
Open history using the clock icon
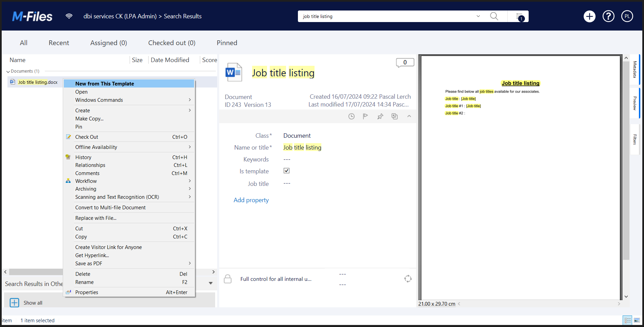click(x=352, y=116)
